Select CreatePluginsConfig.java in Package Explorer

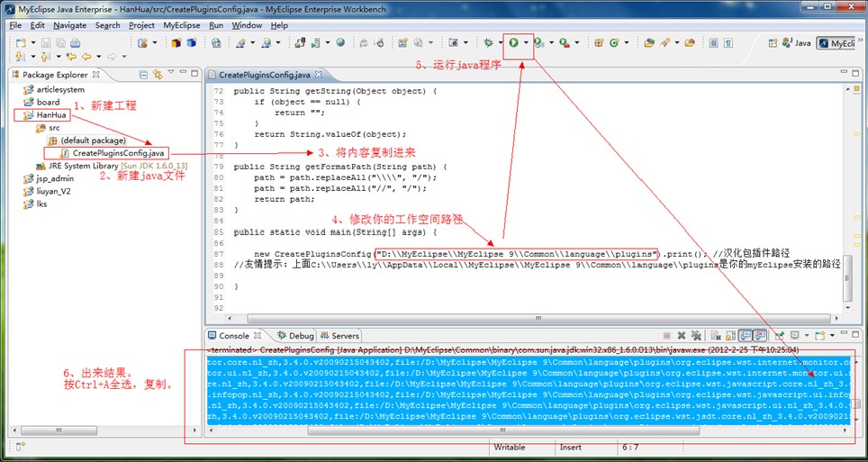coord(112,153)
